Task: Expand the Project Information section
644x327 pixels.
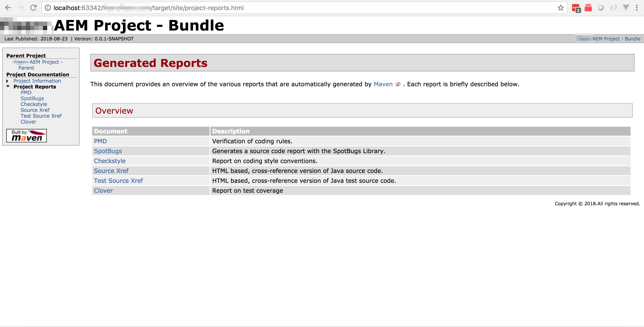Action: (7, 81)
